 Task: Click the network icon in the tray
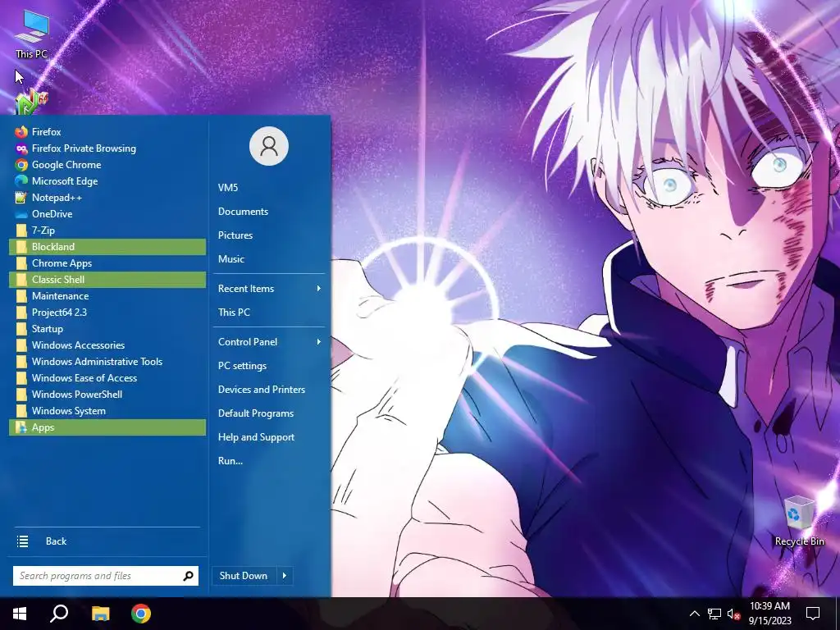coord(714,614)
